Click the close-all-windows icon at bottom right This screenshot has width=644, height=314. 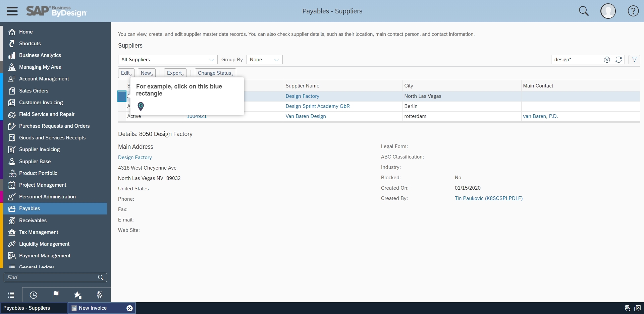pyautogui.click(x=637, y=308)
